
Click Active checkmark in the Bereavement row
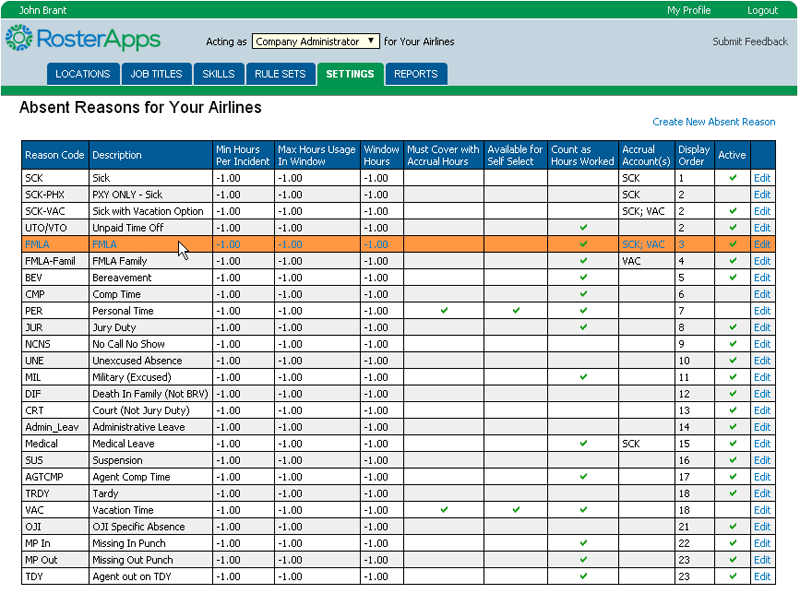733,277
